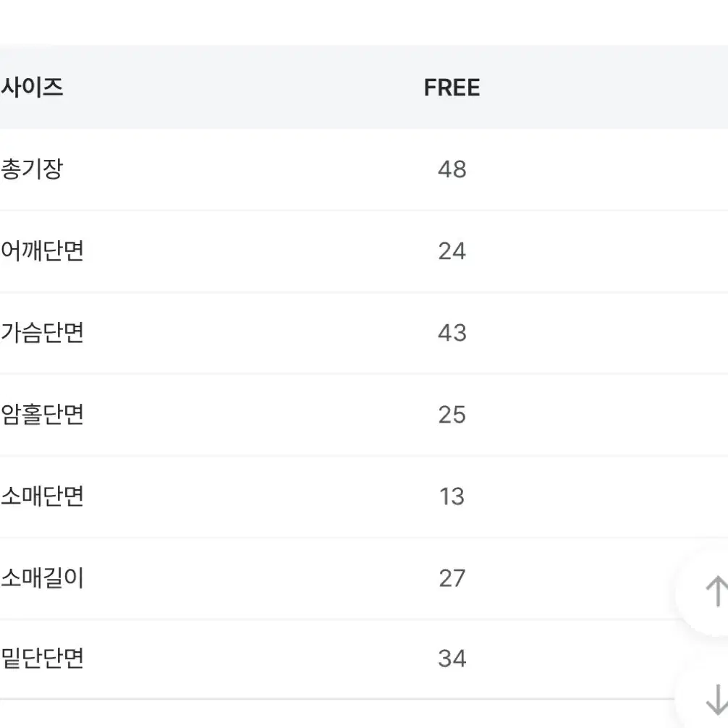The height and width of the screenshot is (728, 728).
Task: Click the value 25 for 암홀단면
Action: tap(452, 415)
